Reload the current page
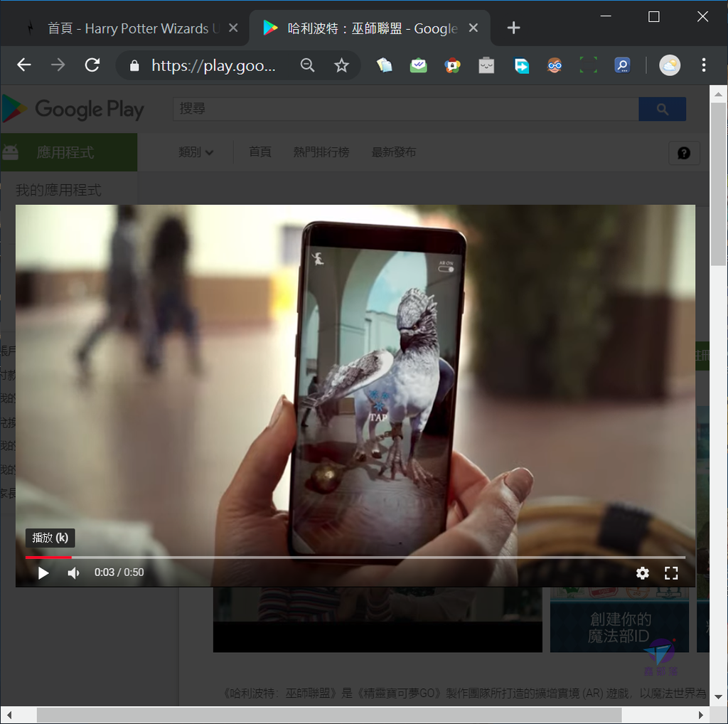The height and width of the screenshot is (724, 728). (92, 65)
